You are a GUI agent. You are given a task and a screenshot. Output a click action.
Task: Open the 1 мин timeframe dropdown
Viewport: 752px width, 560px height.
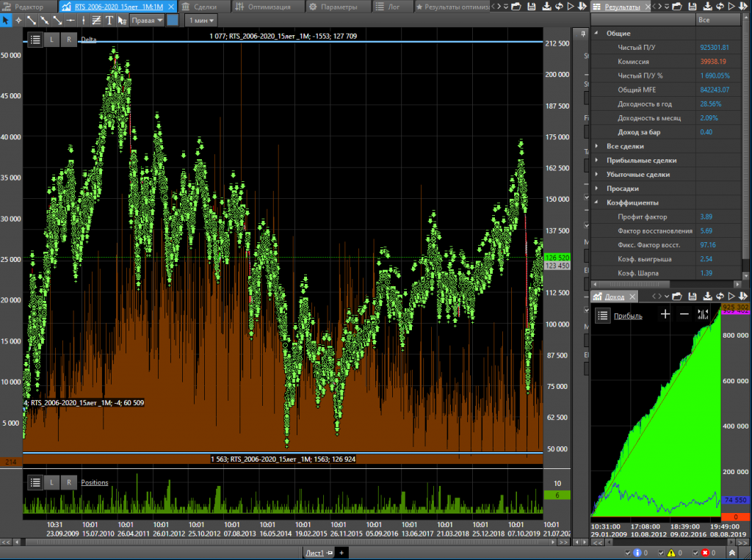tap(201, 20)
